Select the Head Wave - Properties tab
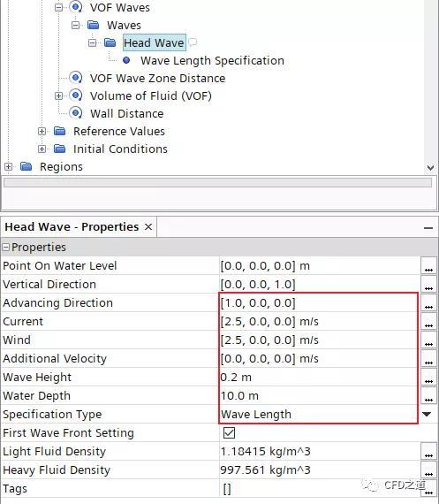 coord(72,227)
